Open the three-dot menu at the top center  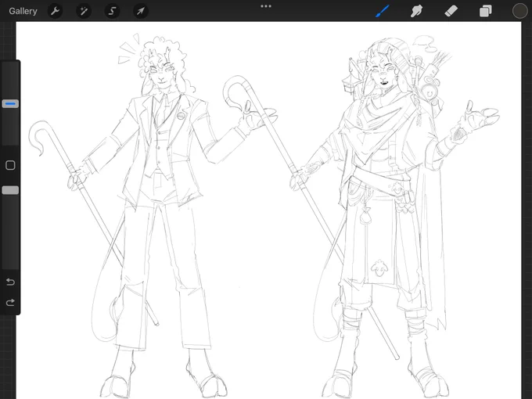point(266,6)
